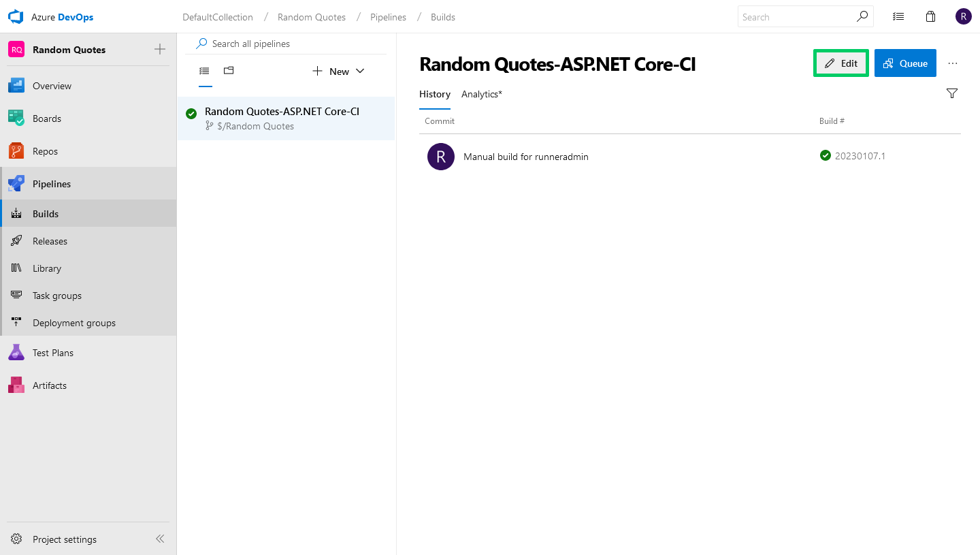The height and width of the screenshot is (555, 980).
Task: Open the Artifacts package icon
Action: point(16,385)
